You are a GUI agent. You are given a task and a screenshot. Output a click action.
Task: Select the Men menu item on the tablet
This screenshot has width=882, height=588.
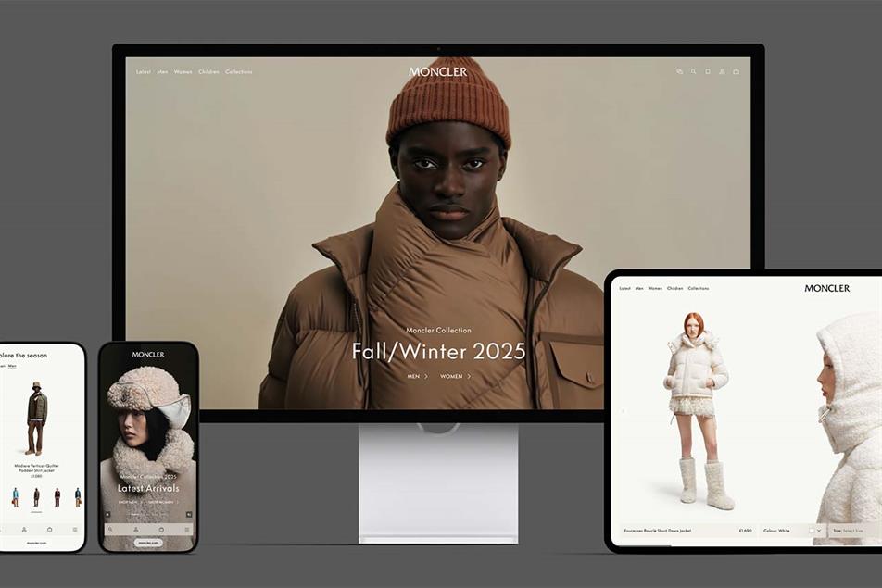coord(639,288)
